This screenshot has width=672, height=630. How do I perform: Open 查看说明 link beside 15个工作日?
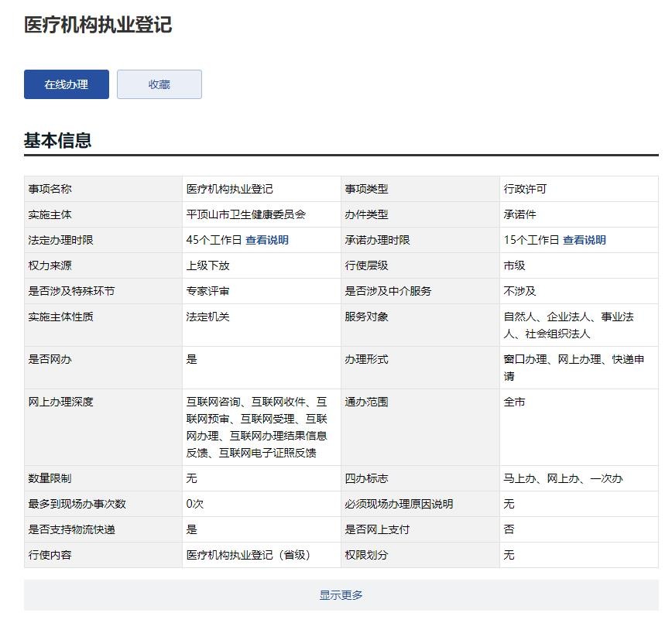pyautogui.click(x=585, y=240)
